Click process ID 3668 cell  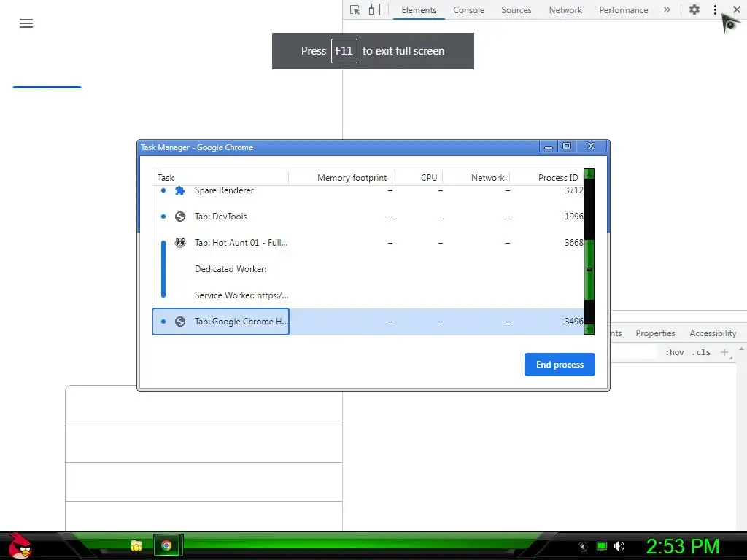573,242
